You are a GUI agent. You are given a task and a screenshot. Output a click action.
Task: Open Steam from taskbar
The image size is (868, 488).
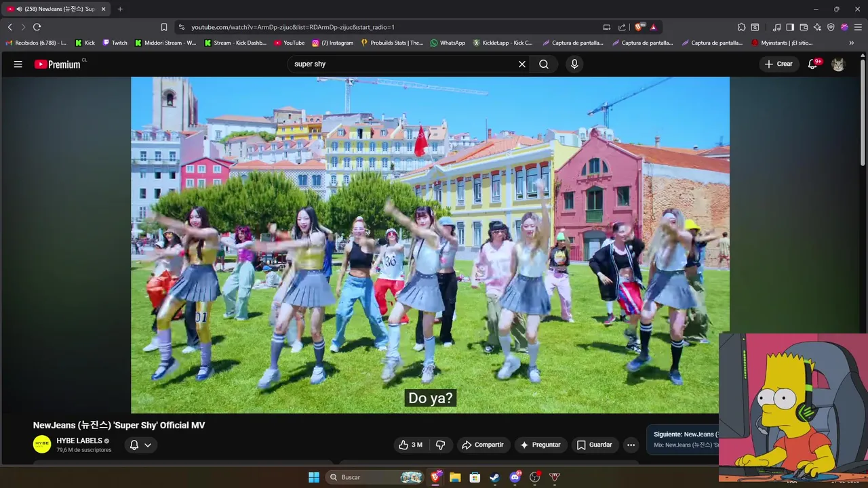coord(495,477)
